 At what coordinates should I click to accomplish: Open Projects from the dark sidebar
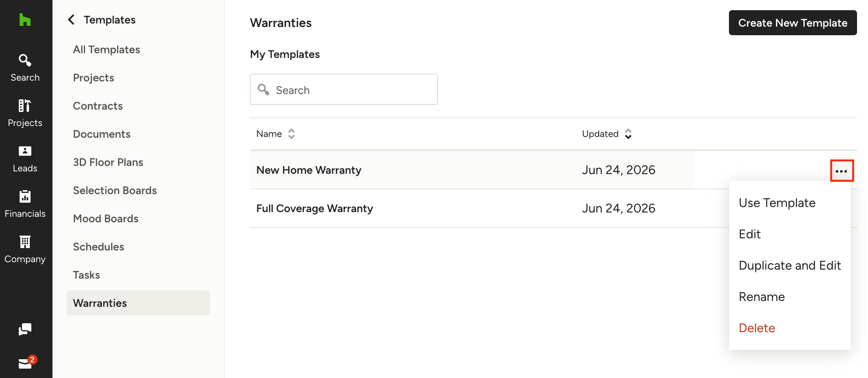[x=25, y=113]
